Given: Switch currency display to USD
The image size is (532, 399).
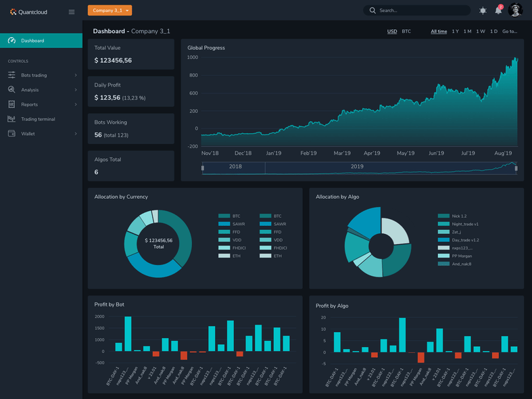Looking at the screenshot, I should pos(392,32).
